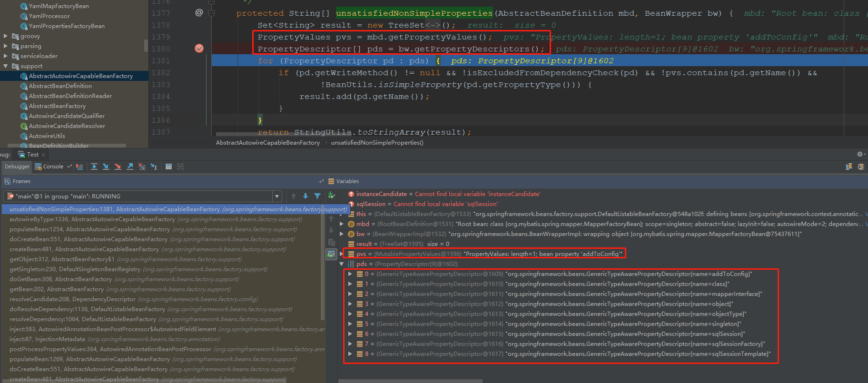
Task: Expand the mbd variable node
Action: pos(341,224)
